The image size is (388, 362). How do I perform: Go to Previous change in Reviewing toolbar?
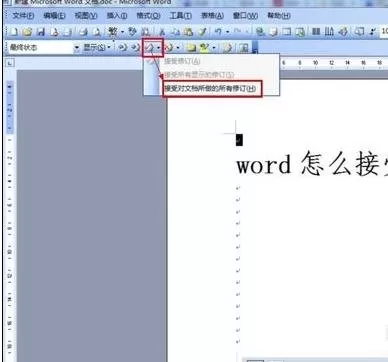(123, 48)
